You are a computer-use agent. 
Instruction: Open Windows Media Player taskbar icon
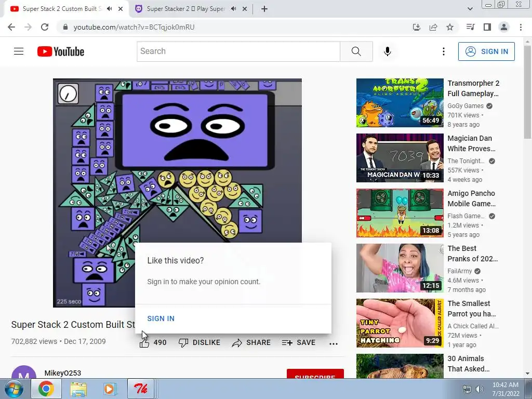110,389
